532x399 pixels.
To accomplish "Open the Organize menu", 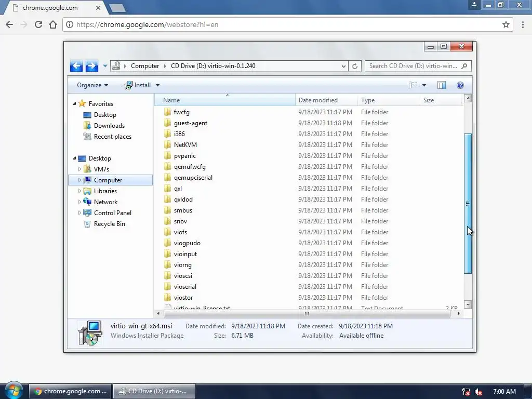I will 92,85.
